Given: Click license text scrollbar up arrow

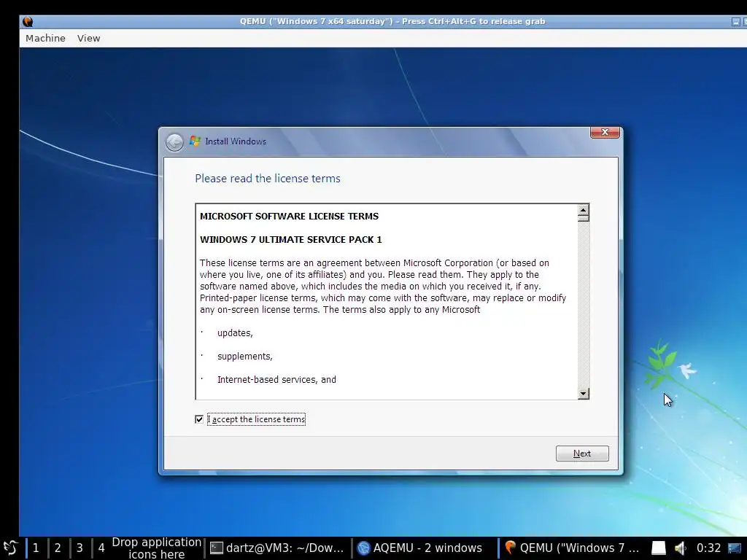Looking at the screenshot, I should coord(583,210).
